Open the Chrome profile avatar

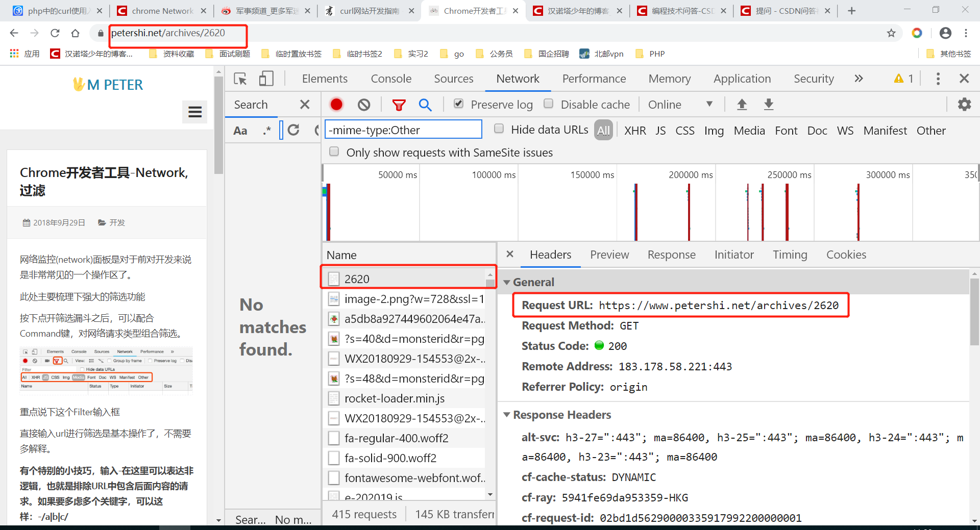pyautogui.click(x=945, y=33)
